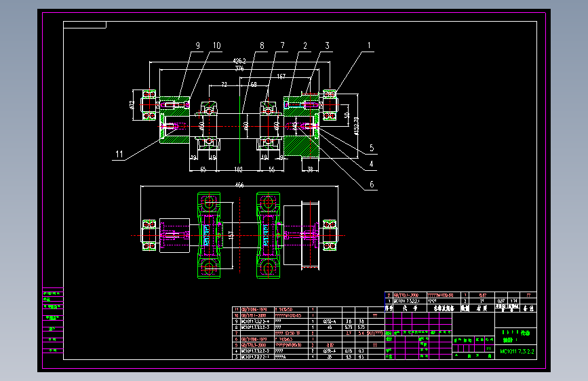Click weight cell 0.15 in row 4
The height and width of the screenshot is (381, 588).
coord(349,351)
